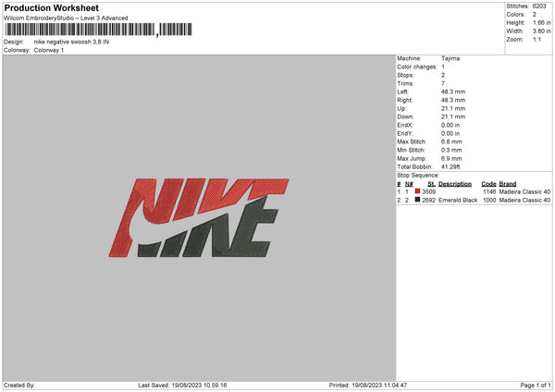This screenshot has height=392, width=555.
Task: Select 'Madeira Classic 40' brand in row 1
Action: click(x=524, y=191)
